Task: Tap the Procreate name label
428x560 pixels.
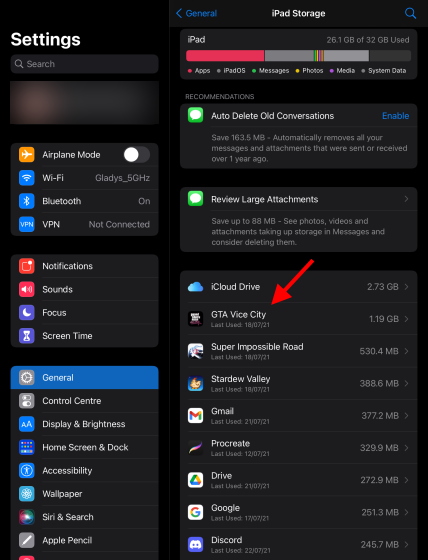Action: pos(230,443)
